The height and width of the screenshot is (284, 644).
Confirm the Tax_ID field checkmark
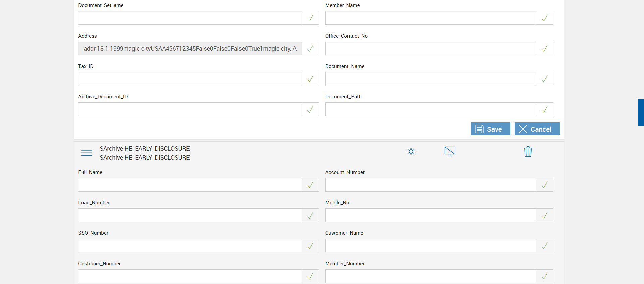coord(310,79)
